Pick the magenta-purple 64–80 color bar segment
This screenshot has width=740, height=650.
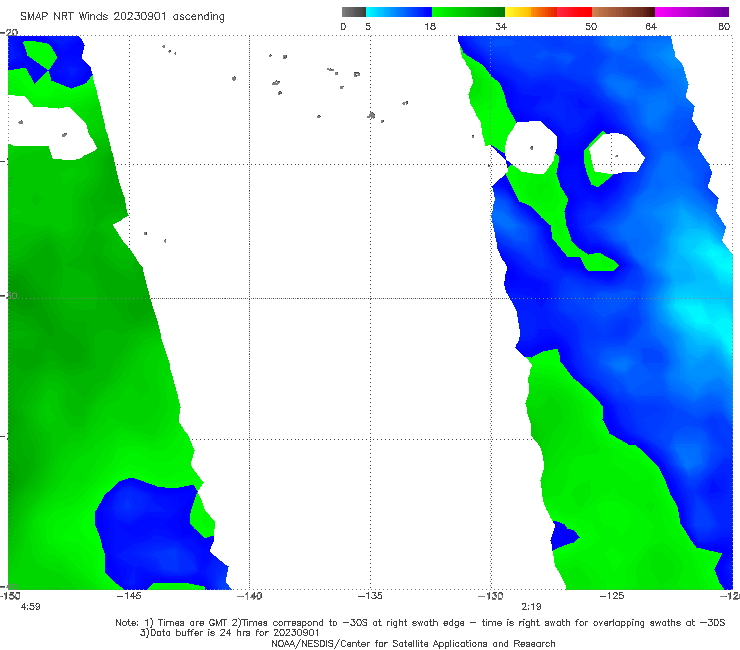click(692, 12)
